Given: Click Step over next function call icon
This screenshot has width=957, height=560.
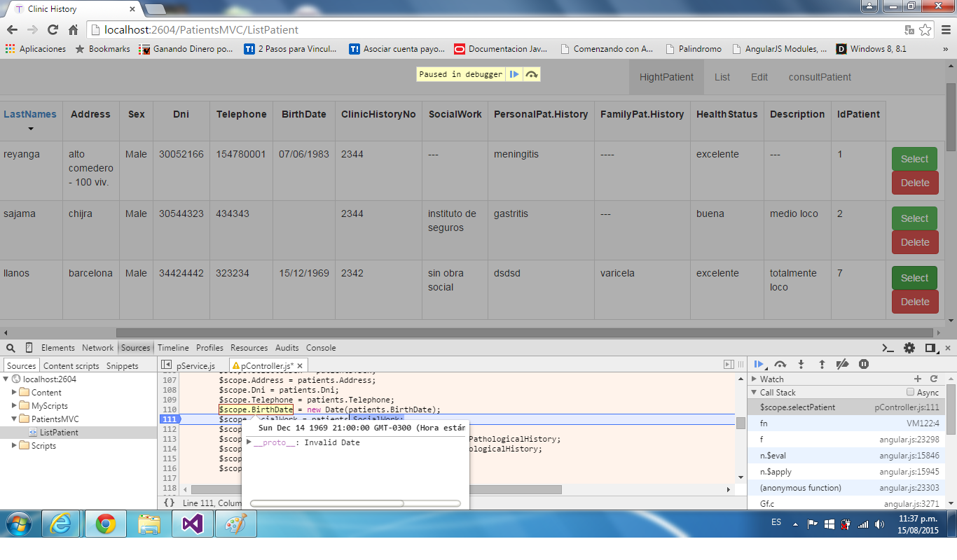Looking at the screenshot, I should click(x=780, y=364).
